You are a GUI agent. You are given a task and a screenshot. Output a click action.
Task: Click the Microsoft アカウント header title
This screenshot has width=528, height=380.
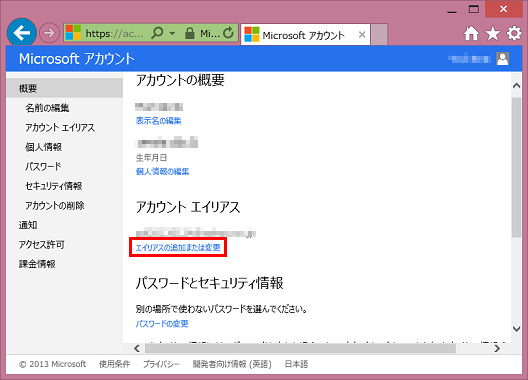pyautogui.click(x=77, y=59)
